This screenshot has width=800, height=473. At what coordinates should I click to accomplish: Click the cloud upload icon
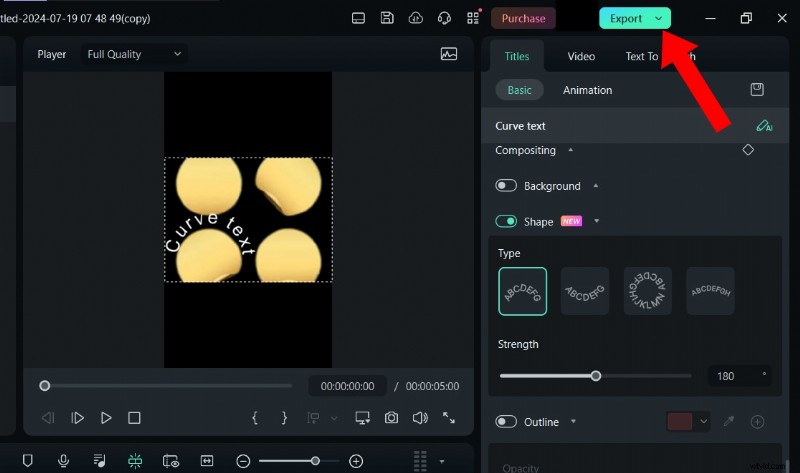point(416,18)
